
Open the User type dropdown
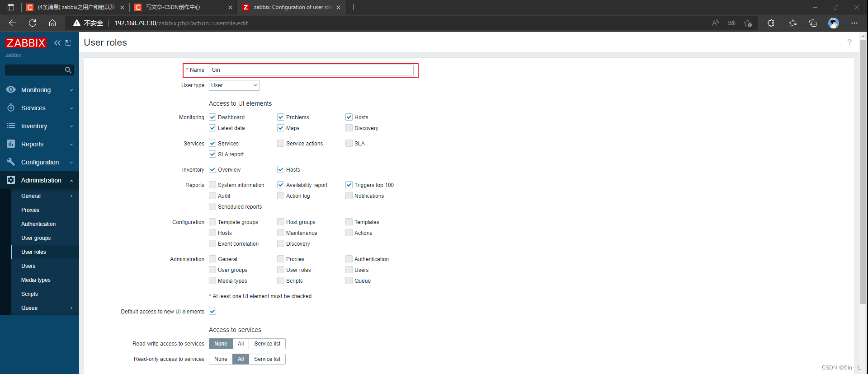234,85
